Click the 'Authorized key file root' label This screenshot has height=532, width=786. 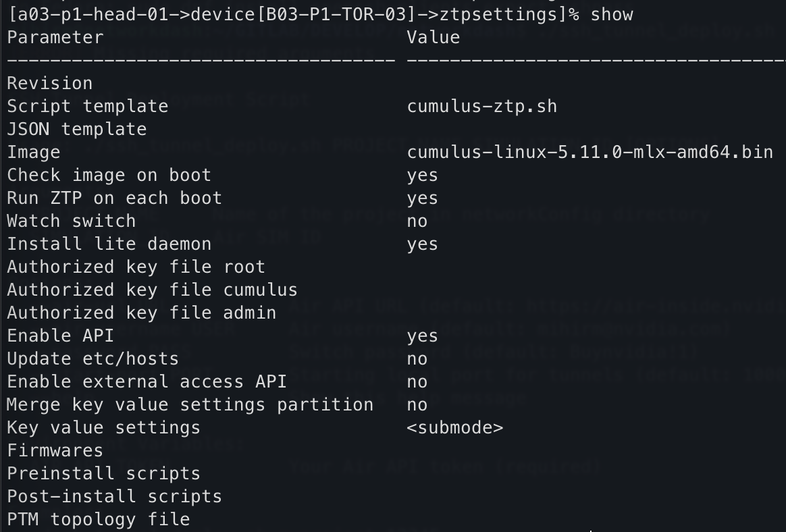tap(136, 267)
